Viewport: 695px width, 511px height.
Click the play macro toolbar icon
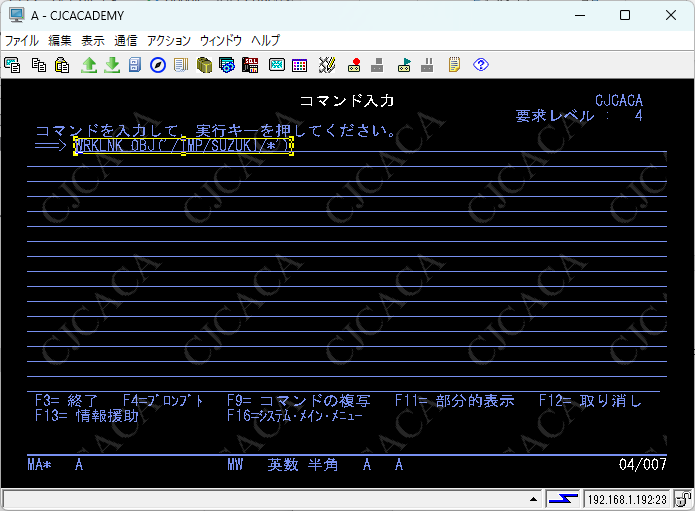point(404,65)
